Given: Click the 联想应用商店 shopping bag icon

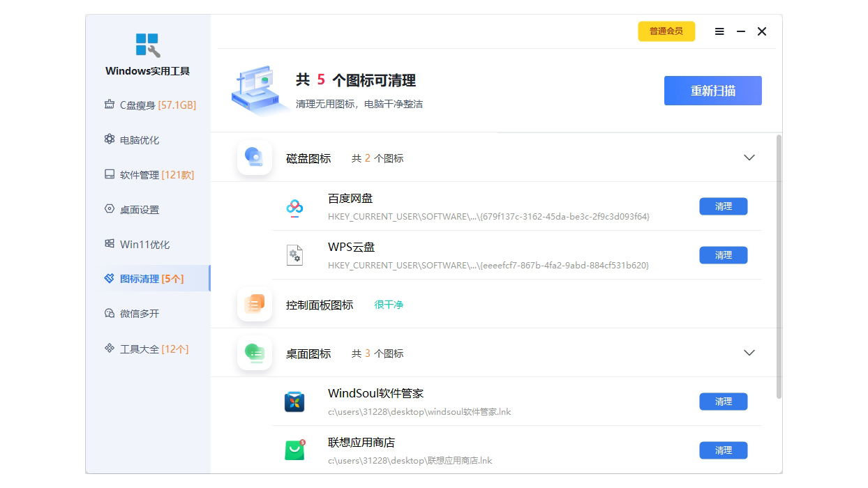Looking at the screenshot, I should (x=294, y=450).
